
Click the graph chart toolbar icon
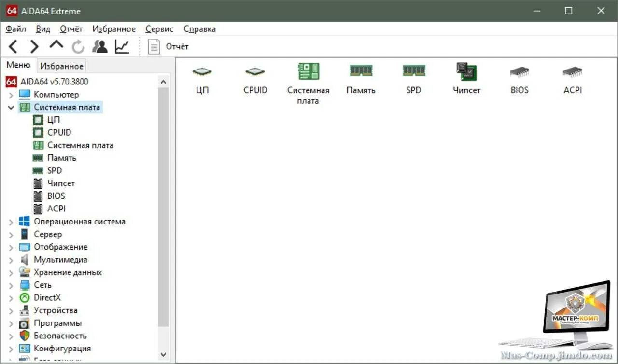click(122, 47)
